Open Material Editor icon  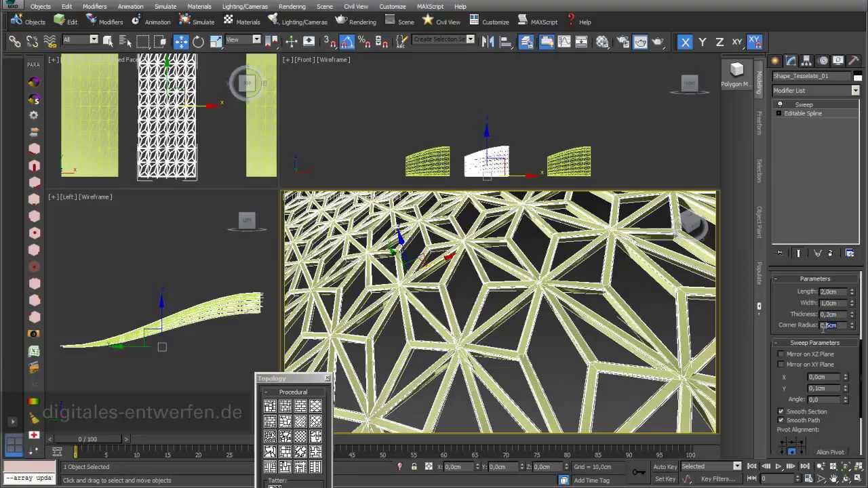[602, 42]
